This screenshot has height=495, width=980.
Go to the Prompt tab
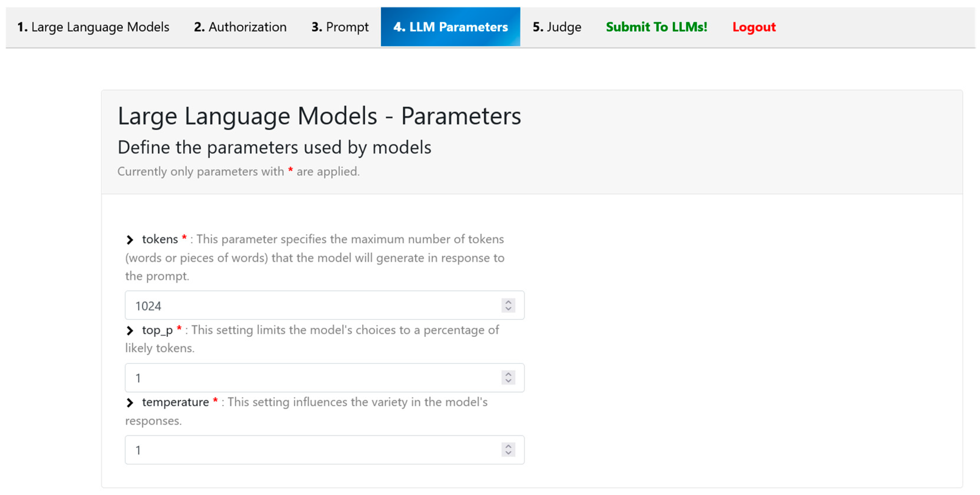click(x=340, y=27)
